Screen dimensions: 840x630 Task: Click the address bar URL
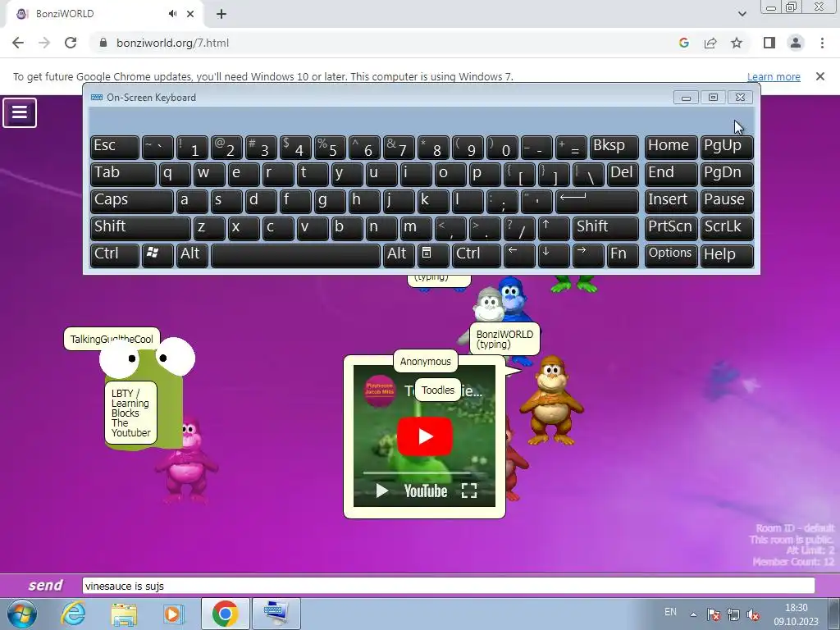172,43
